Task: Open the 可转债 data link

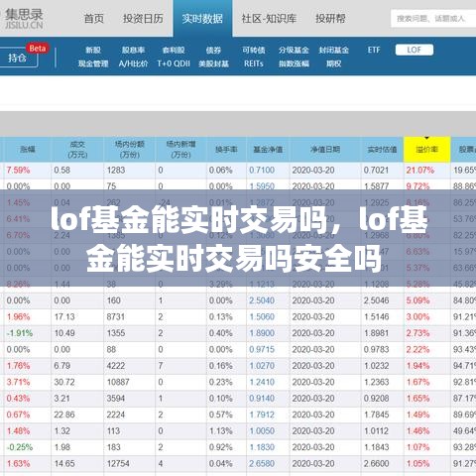Action: pyautogui.click(x=254, y=50)
